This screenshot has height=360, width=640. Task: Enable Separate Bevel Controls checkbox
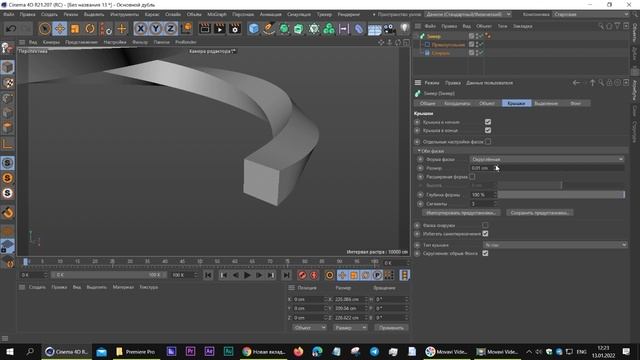[488, 142]
